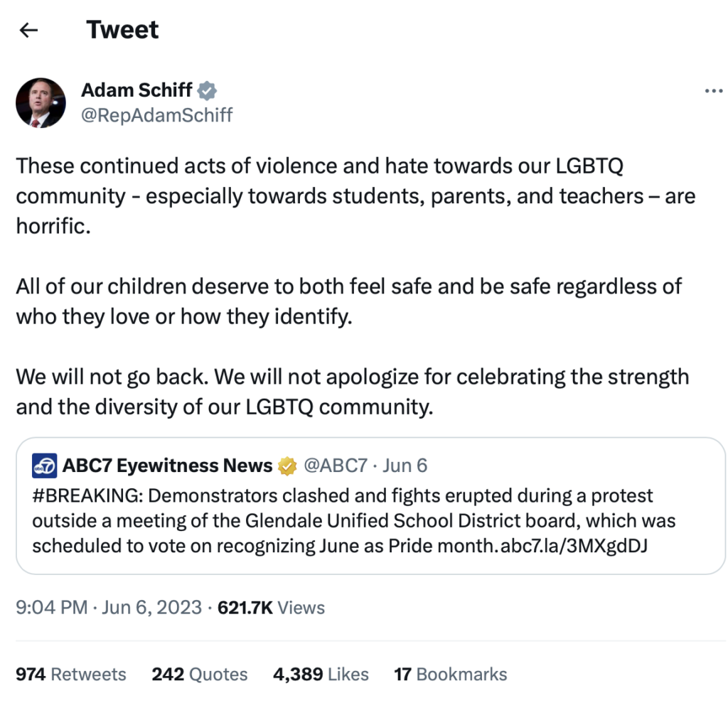Click the 9:04 PM timestamp
The width and height of the screenshot is (728, 703).
51,608
